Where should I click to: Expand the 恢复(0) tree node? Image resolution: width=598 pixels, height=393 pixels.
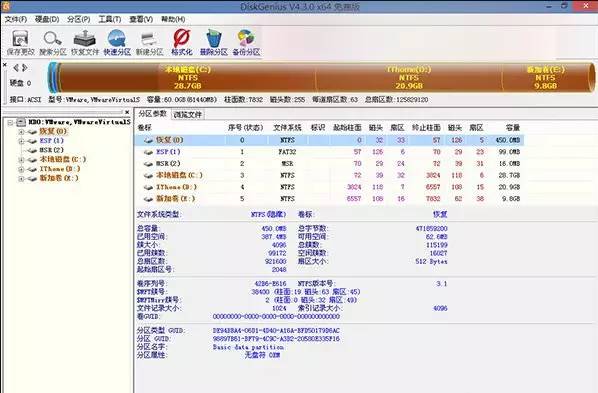(21, 132)
